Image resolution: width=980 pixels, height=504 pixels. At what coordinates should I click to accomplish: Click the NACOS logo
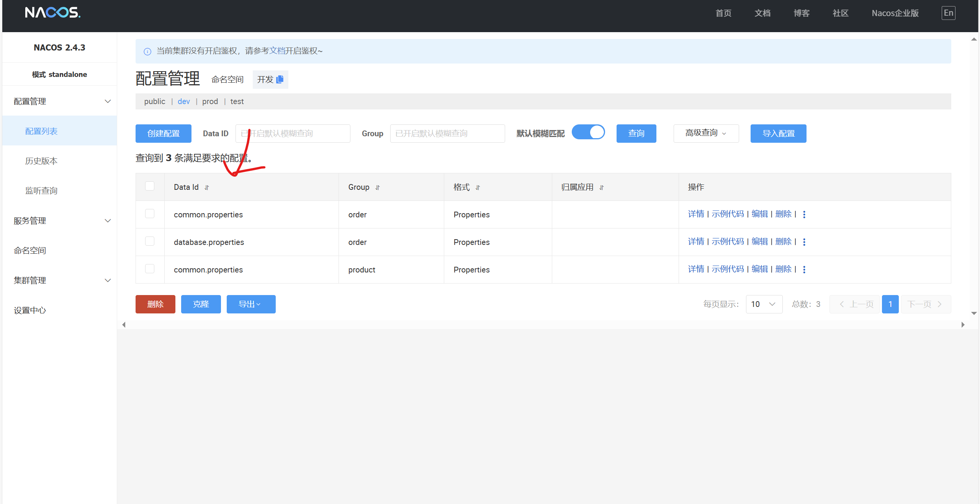[53, 13]
